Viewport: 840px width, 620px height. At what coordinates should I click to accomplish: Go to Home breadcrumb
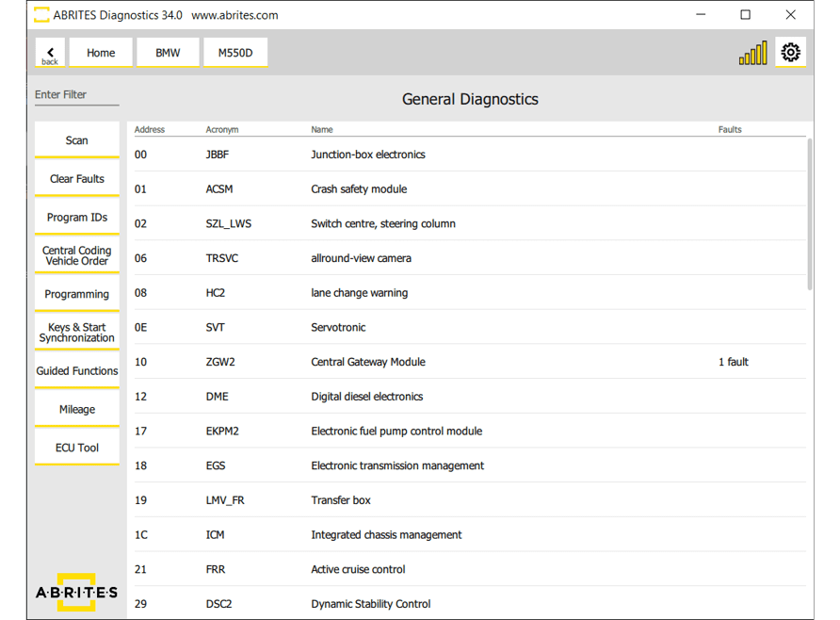point(101,53)
